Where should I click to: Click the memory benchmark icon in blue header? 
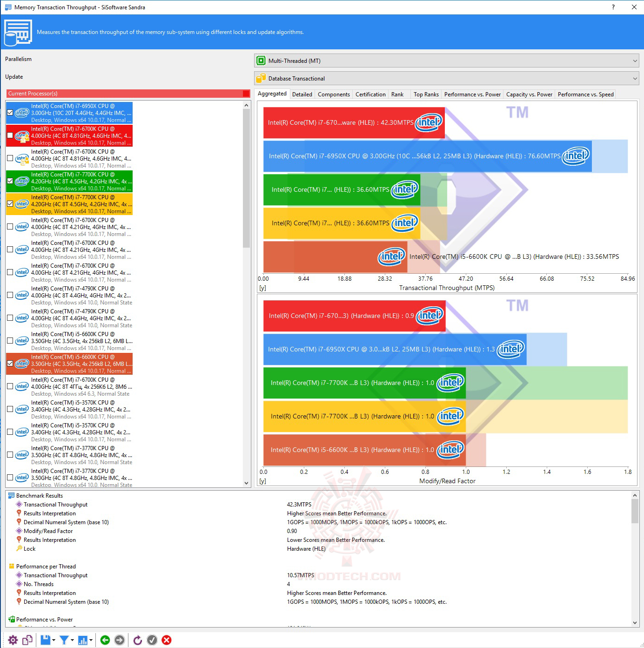click(18, 32)
